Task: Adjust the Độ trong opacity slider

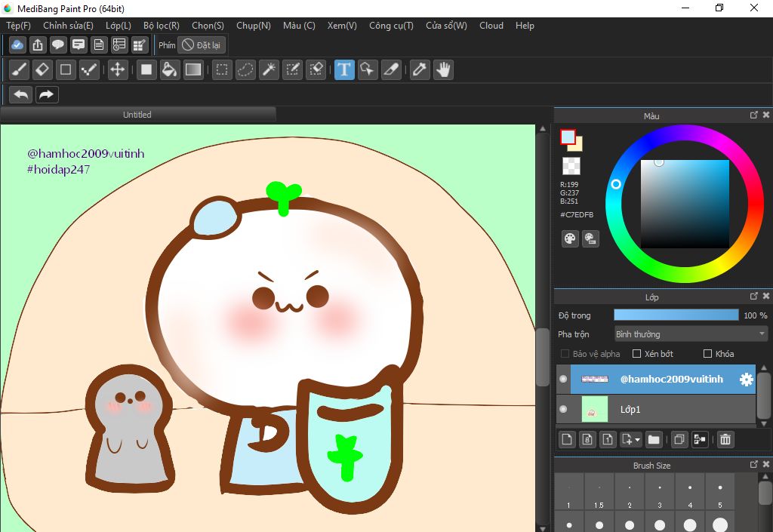Action: coord(676,315)
